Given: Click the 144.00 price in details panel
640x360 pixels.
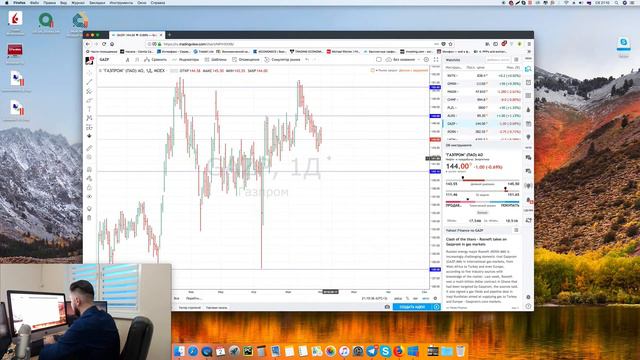Looking at the screenshot, I should [x=458, y=167].
